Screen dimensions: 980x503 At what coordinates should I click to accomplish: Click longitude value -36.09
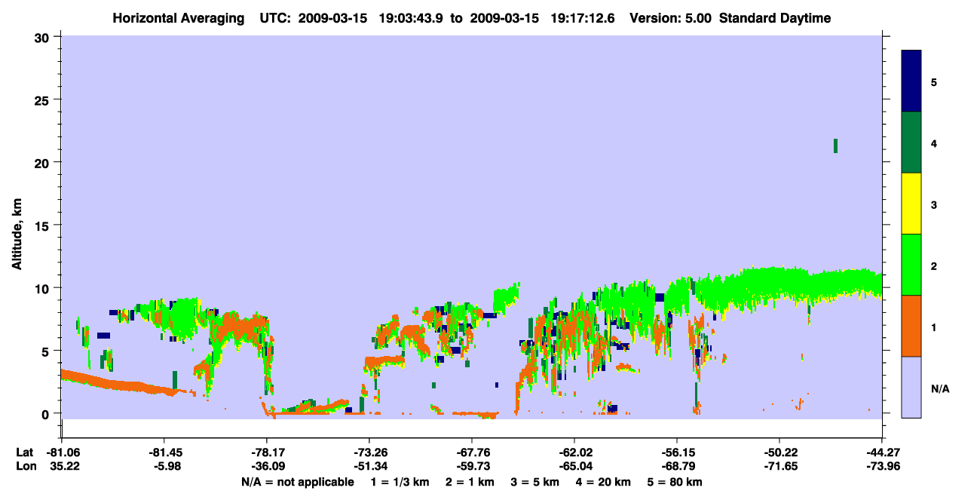click(x=266, y=467)
